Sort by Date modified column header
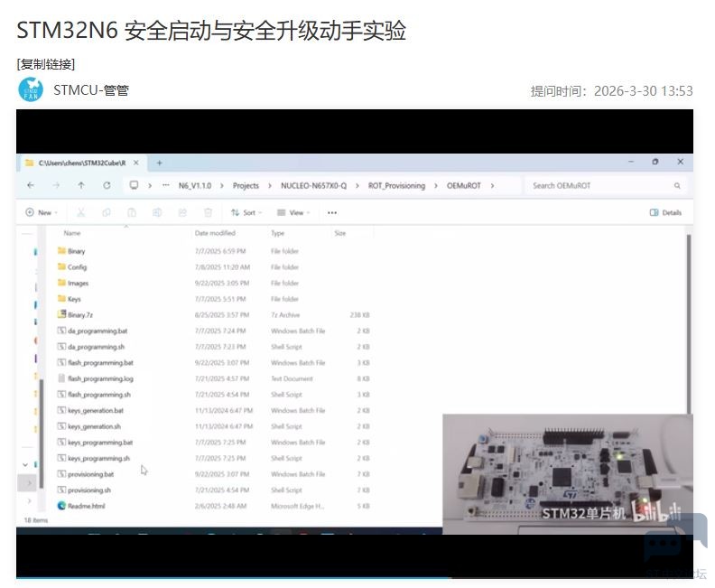715x588 pixels. pyautogui.click(x=215, y=233)
